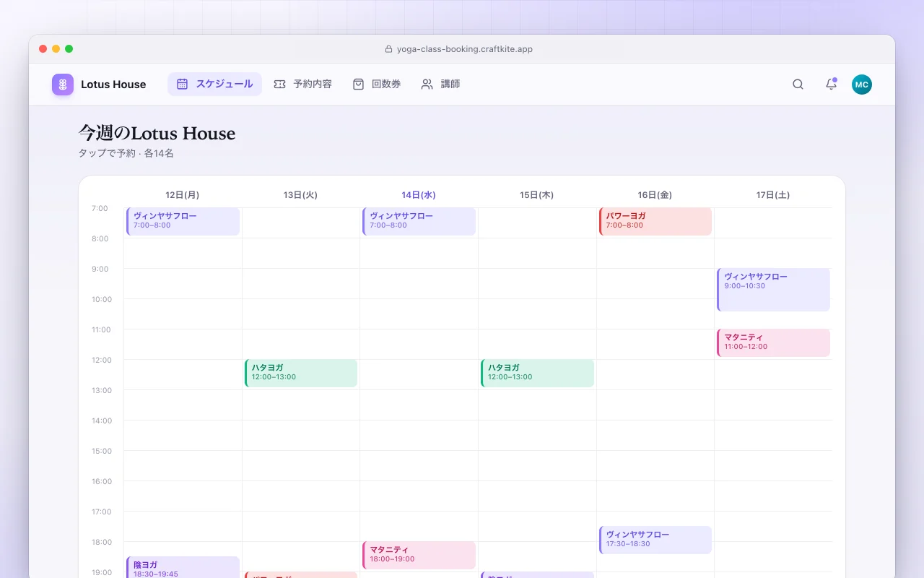This screenshot has height=578, width=924.
Task: Book 15日(木) ハタヨガ 12:00–13:00 class
Action: pos(537,374)
